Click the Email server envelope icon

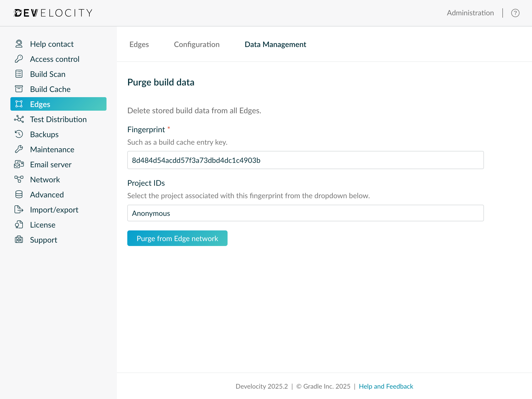pos(18,164)
